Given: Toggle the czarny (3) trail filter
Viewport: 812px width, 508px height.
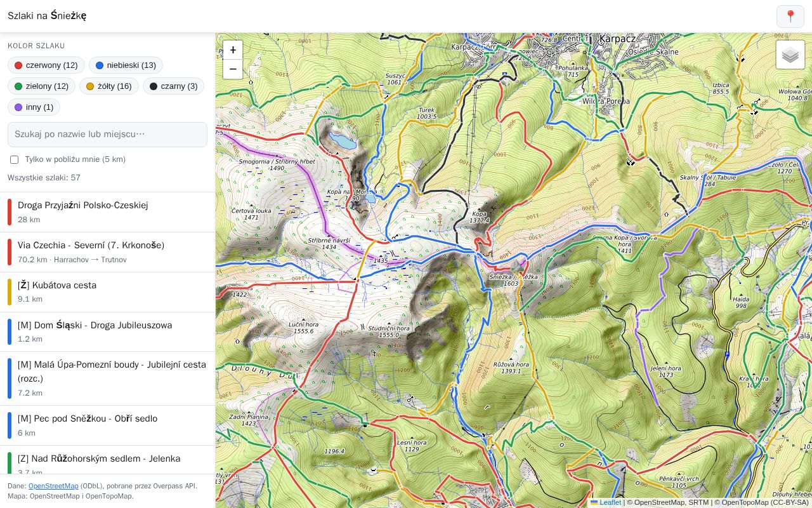Looking at the screenshot, I should pos(173,86).
